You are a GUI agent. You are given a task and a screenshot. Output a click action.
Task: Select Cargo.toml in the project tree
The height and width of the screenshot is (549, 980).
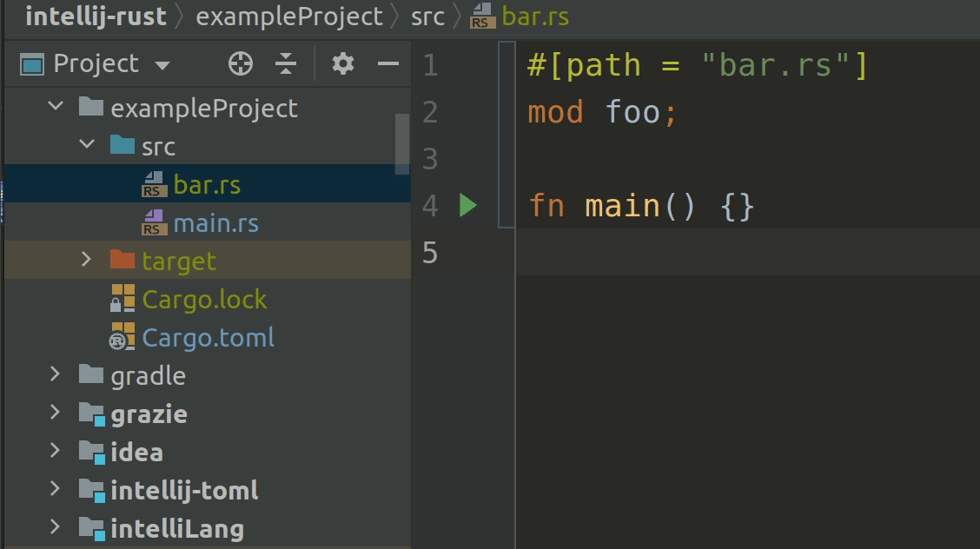point(209,338)
